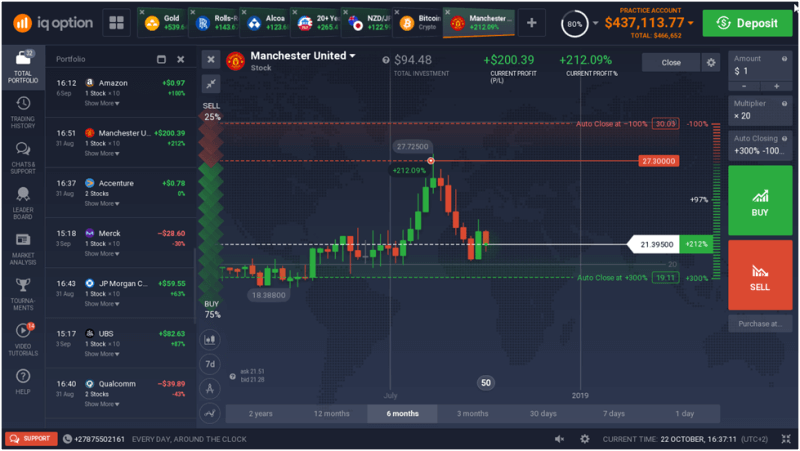
Task: Decrease amount with minus stepper
Action: pyautogui.click(x=744, y=86)
